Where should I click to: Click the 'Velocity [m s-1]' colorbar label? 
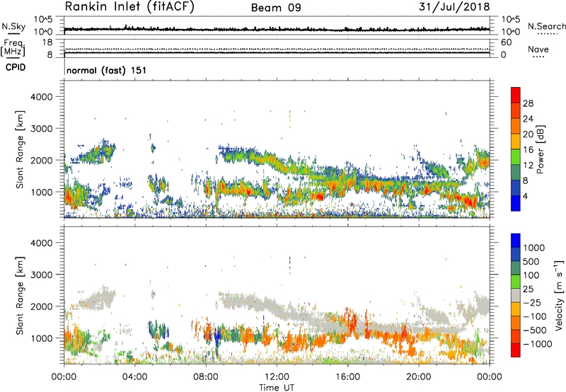pos(559,295)
